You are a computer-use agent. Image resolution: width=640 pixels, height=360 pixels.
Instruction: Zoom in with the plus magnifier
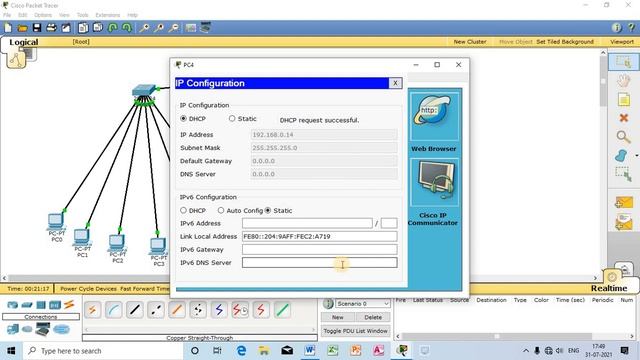tap(144, 28)
